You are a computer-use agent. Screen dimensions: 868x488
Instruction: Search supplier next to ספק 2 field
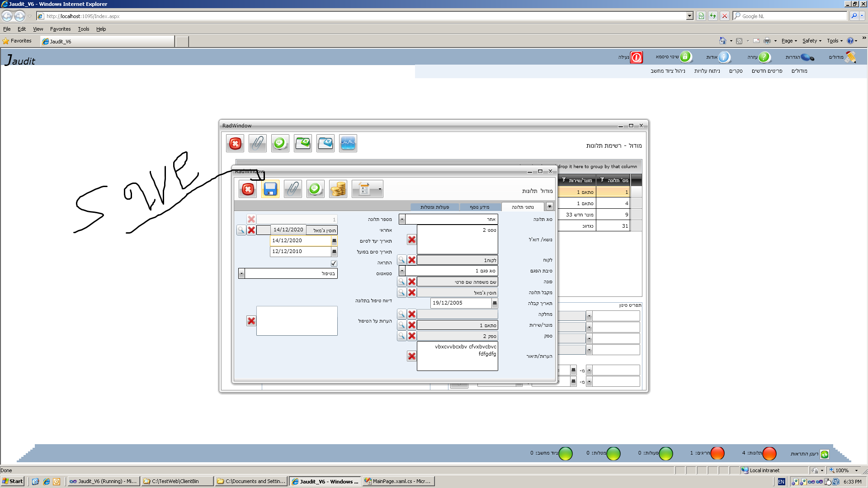401,336
